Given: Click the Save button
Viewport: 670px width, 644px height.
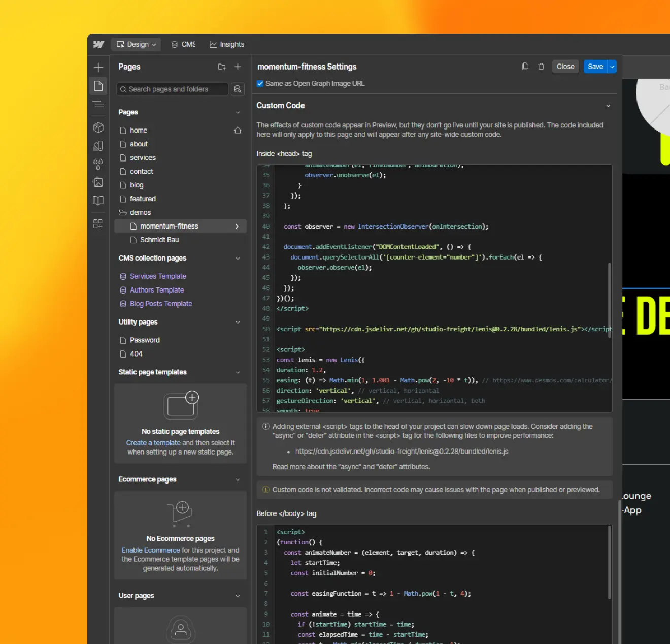Looking at the screenshot, I should coord(595,67).
